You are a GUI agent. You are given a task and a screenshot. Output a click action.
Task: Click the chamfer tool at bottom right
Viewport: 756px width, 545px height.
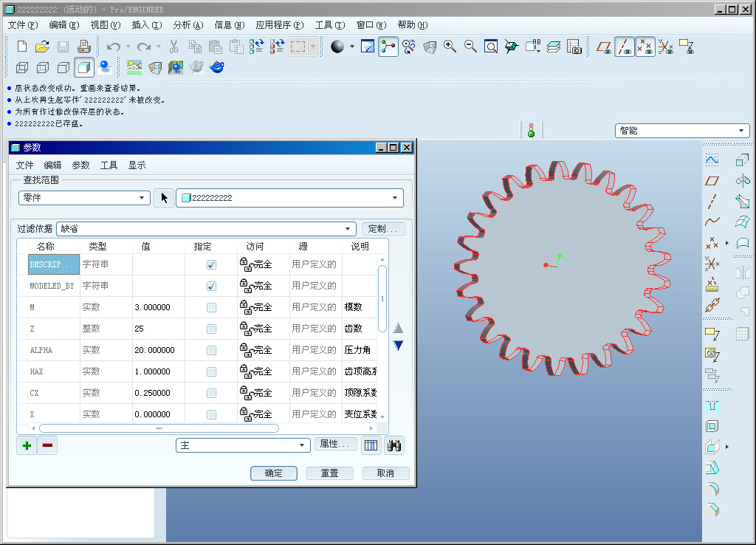coord(712,509)
